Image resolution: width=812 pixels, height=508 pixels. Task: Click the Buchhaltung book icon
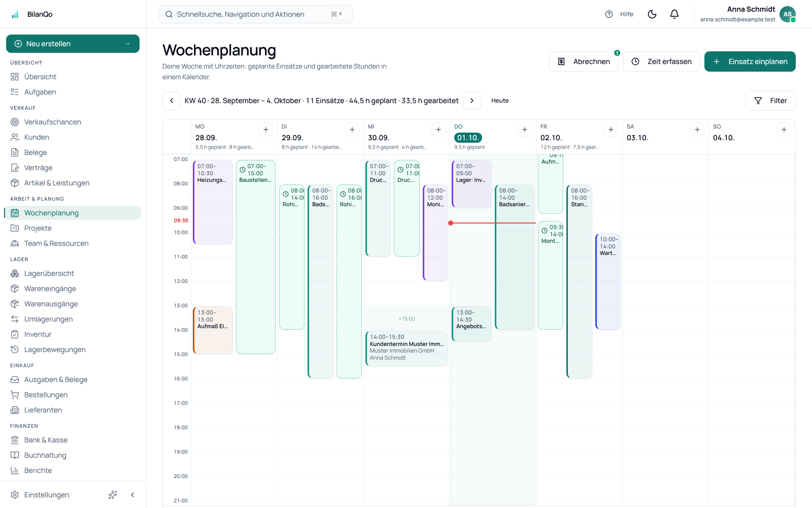click(x=15, y=455)
